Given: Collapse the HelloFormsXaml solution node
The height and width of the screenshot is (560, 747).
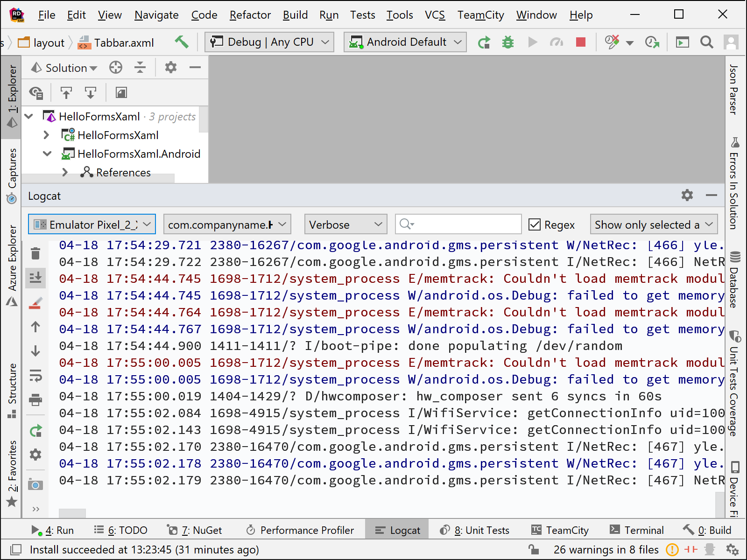Looking at the screenshot, I should point(29,116).
